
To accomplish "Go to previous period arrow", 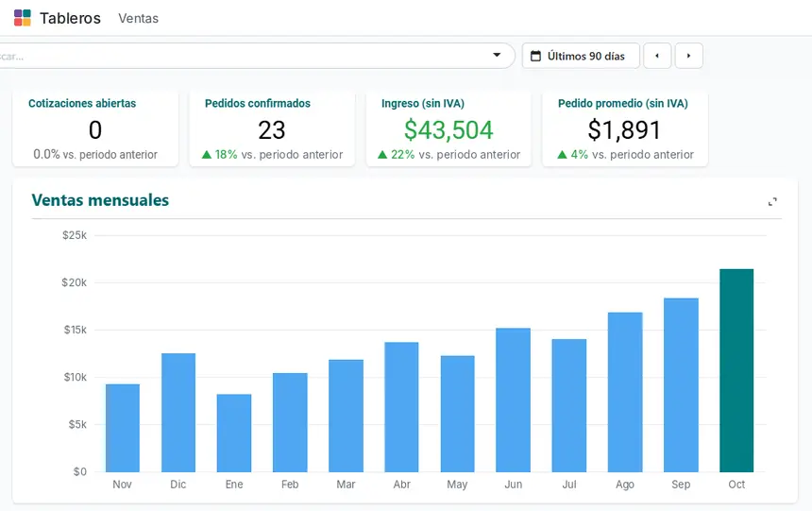I will click(657, 56).
